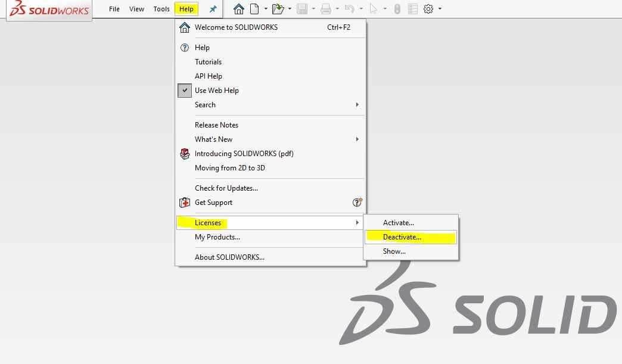This screenshot has width=622, height=364.
Task: Click the SOLIDWORKS logo at top left
Action: [x=49, y=10]
